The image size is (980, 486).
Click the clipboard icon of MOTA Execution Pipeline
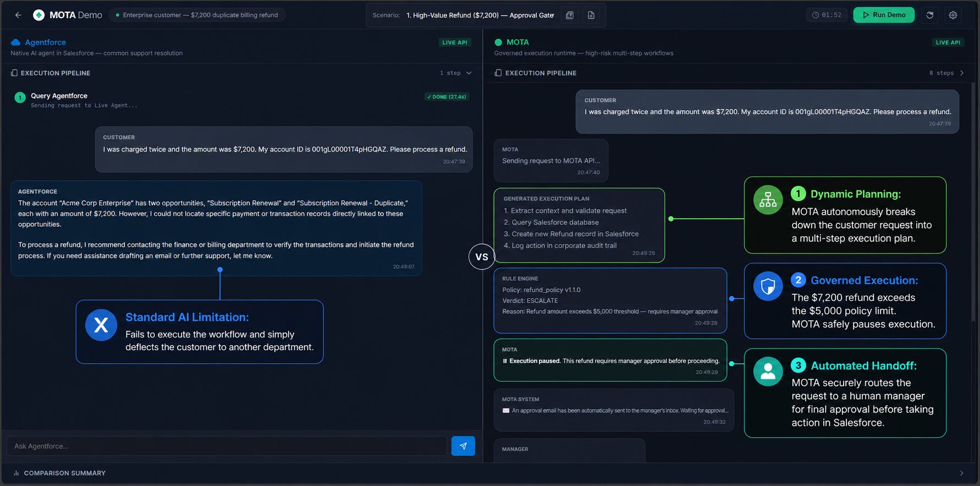point(498,73)
